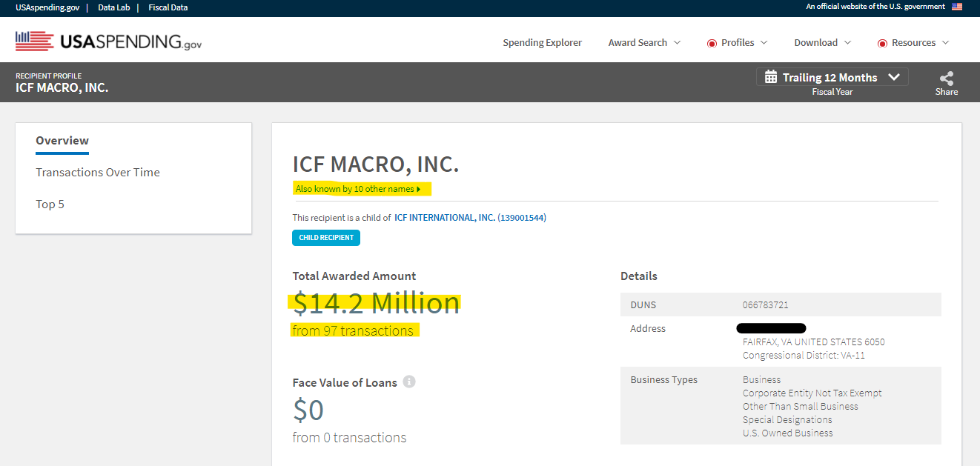Click the US flag icon in top banner
The width and height of the screenshot is (980, 466).
click(957, 7)
